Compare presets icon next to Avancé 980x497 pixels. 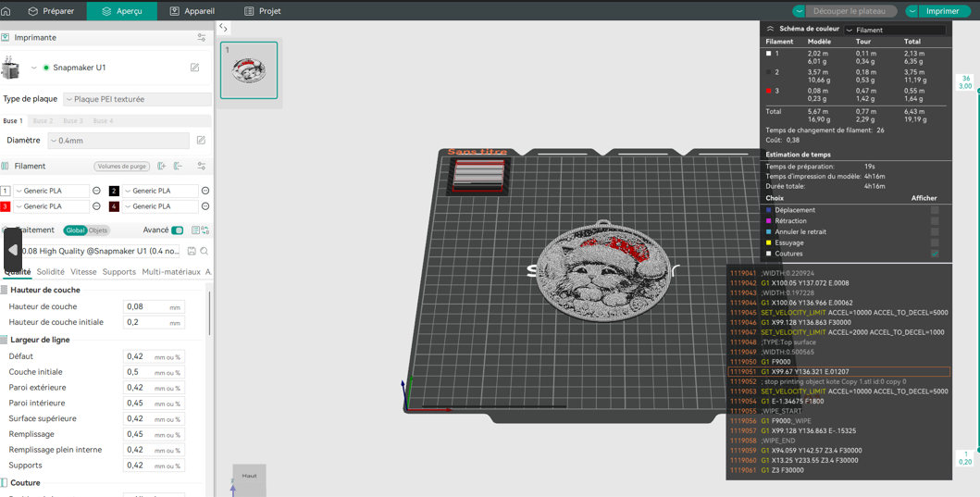(x=205, y=230)
